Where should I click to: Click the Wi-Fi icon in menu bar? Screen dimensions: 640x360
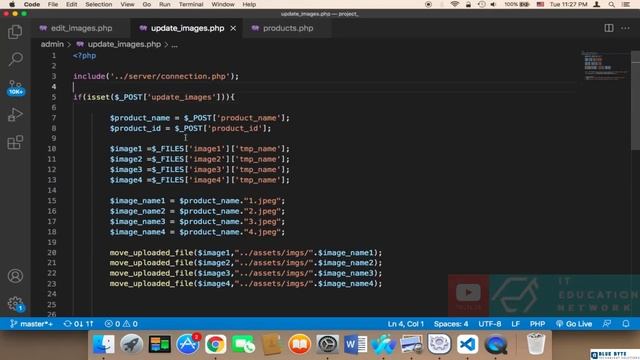[454, 4]
